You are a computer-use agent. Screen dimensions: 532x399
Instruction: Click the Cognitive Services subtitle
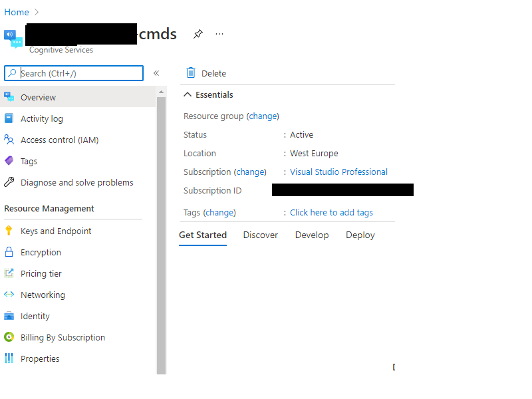click(x=61, y=50)
